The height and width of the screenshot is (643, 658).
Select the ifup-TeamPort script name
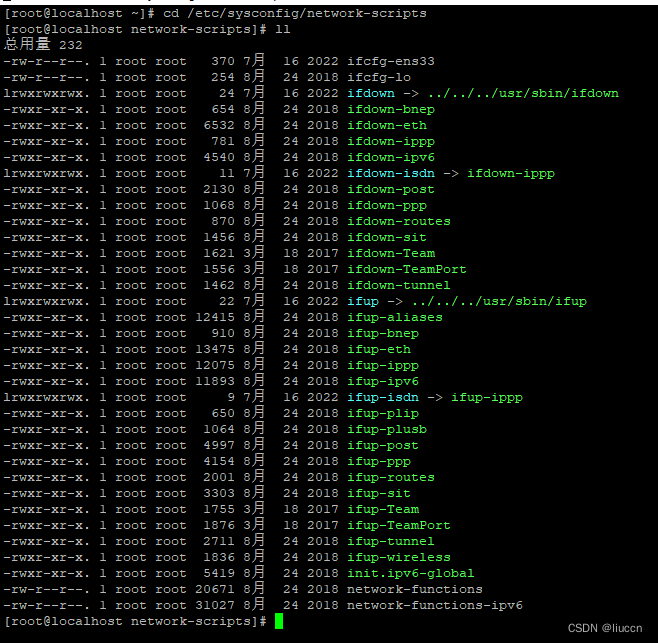tap(399, 525)
